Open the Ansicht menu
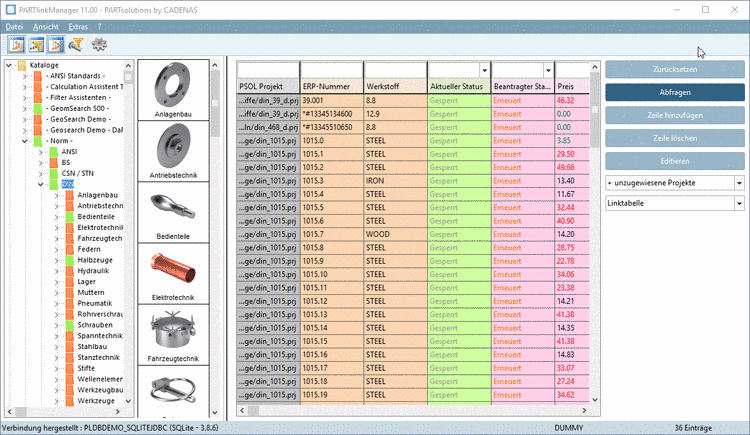 (45, 27)
